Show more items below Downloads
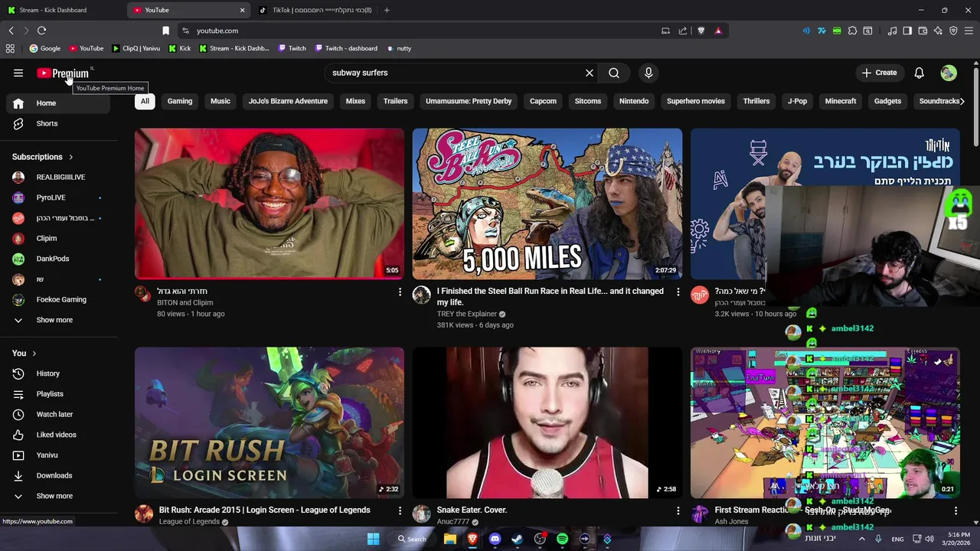Viewport: 980px width, 551px height. 58,496
